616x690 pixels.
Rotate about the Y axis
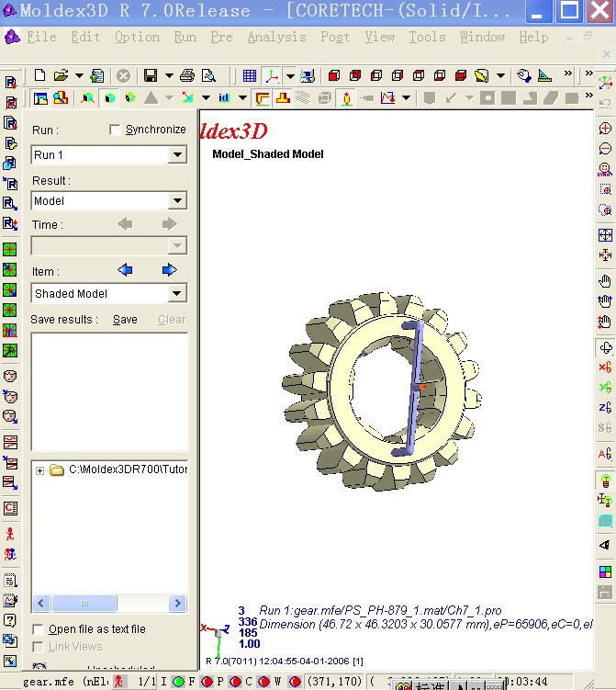(606, 387)
